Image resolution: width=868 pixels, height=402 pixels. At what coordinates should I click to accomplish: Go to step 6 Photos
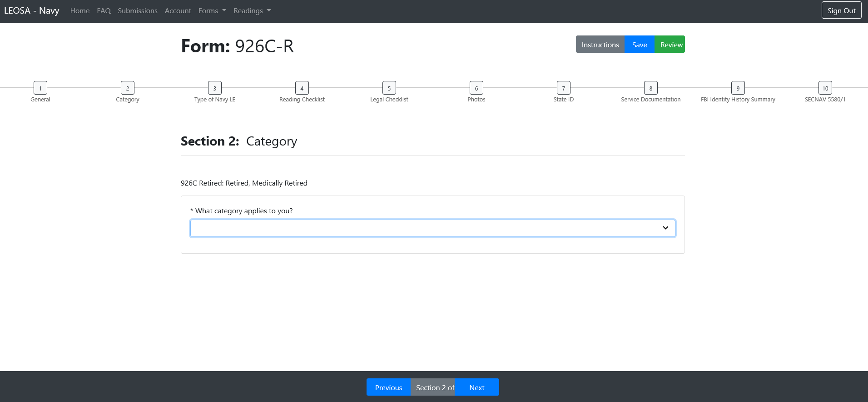click(476, 88)
